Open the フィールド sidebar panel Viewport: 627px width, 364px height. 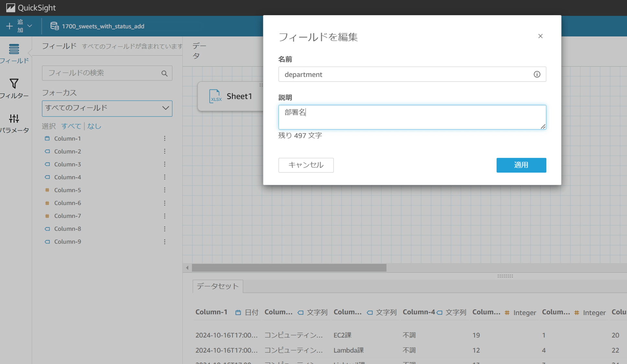pyautogui.click(x=14, y=53)
